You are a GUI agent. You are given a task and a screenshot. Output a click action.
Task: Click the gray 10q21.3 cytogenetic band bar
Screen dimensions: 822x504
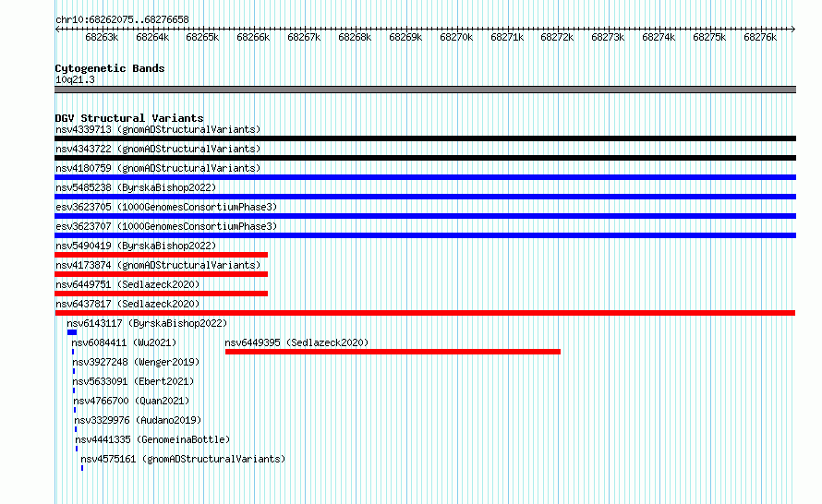click(425, 90)
